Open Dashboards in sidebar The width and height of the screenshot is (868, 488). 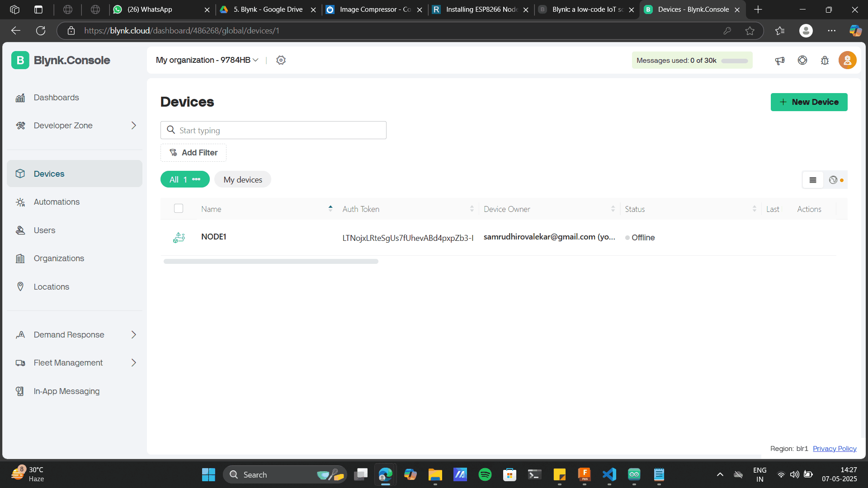click(75, 98)
